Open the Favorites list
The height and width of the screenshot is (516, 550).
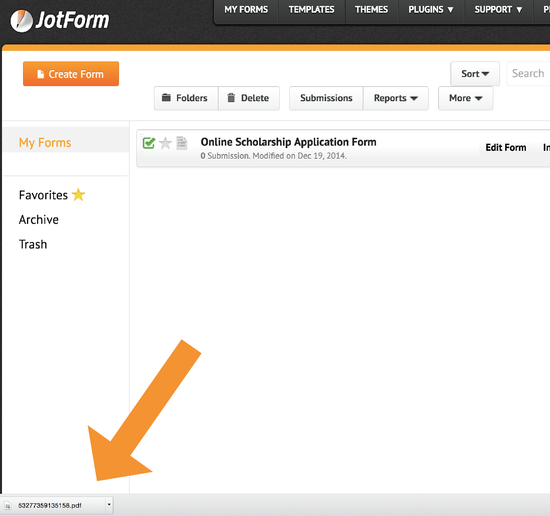coord(52,195)
